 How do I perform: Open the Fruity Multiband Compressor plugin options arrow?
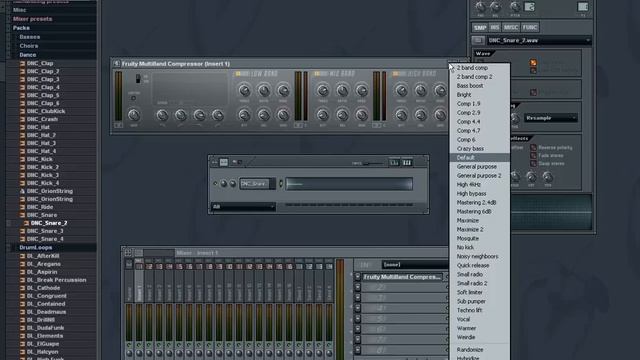click(x=116, y=64)
